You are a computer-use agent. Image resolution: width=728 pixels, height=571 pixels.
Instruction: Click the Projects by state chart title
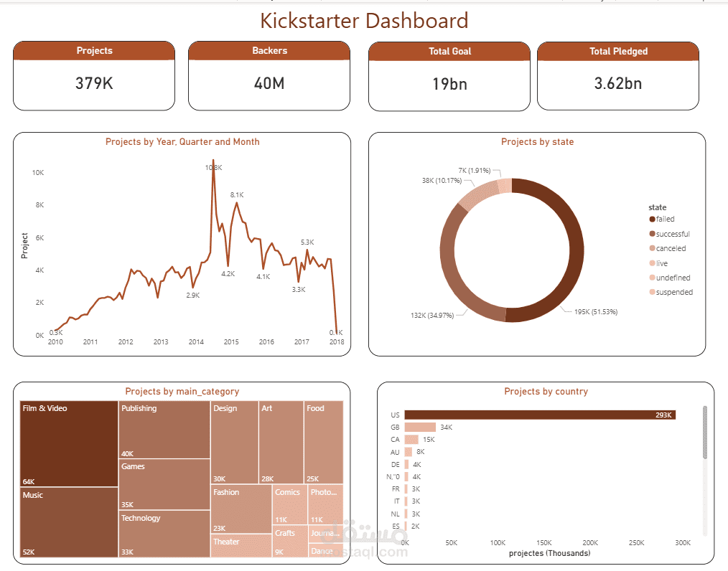pos(537,142)
